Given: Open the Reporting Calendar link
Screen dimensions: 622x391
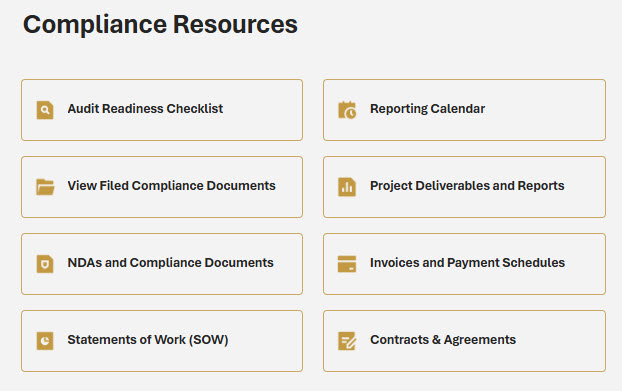Looking at the screenshot, I should click(427, 109).
